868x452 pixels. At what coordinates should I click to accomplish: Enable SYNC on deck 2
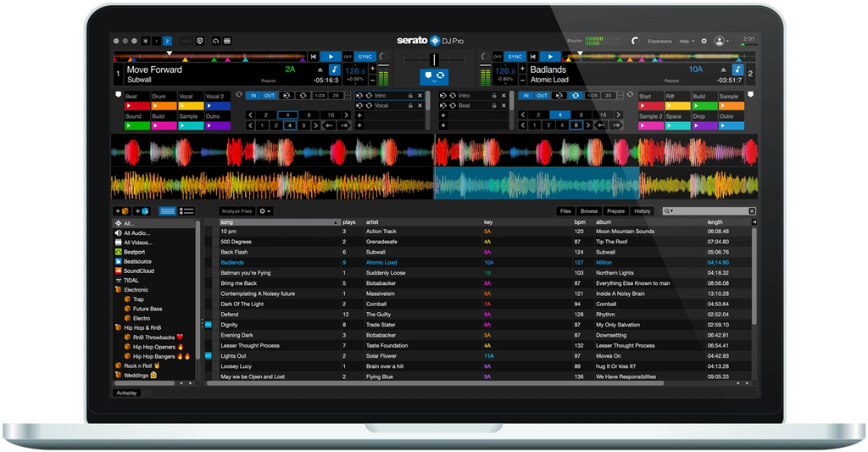(x=515, y=57)
